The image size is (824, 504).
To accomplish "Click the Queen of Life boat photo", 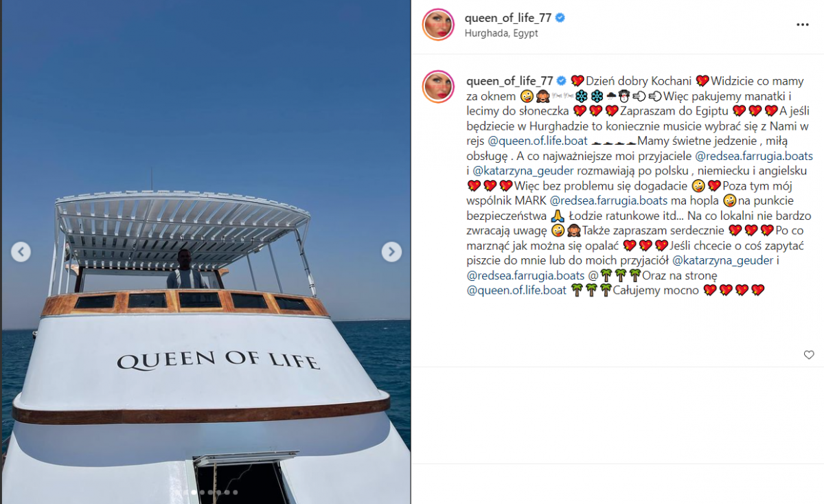I will coord(206,252).
